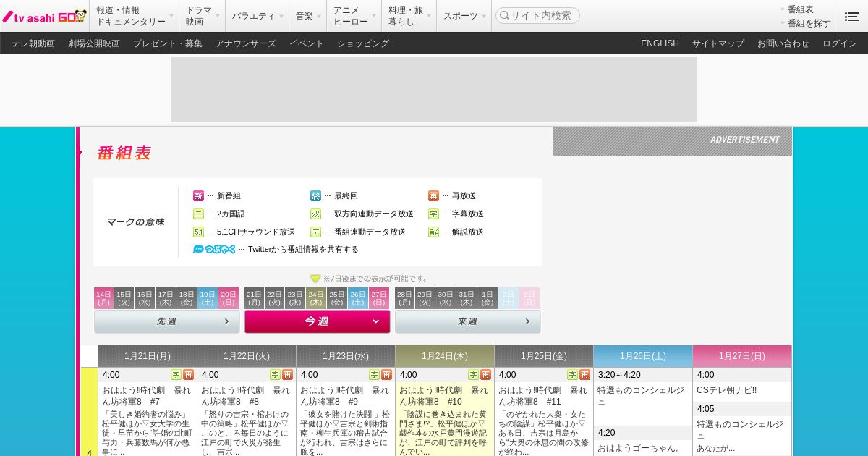Open the 劇場公開映画 link
This screenshot has height=456, width=868.
(x=94, y=43)
